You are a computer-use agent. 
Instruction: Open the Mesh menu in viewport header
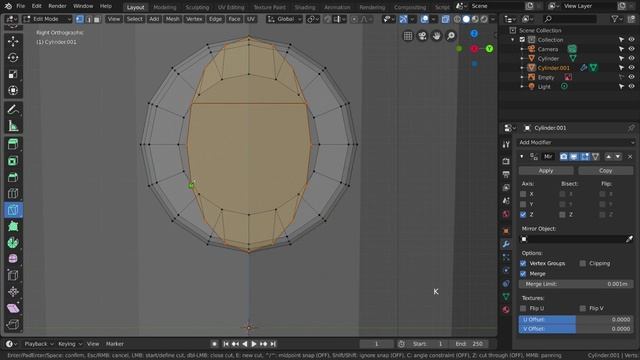coord(172,19)
